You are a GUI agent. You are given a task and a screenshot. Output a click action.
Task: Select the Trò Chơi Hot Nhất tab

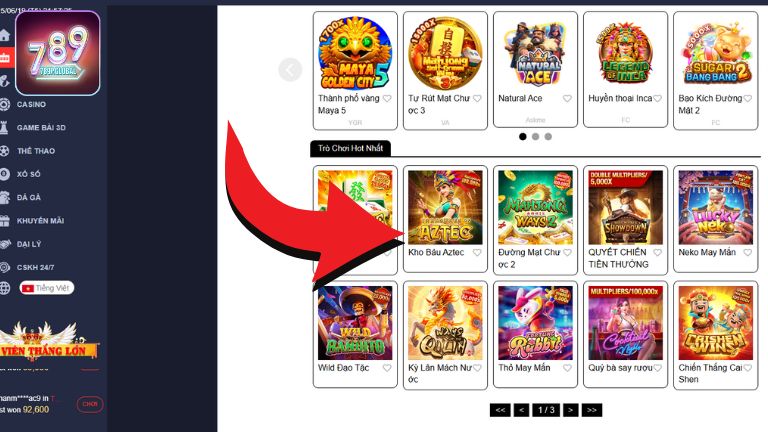(350, 148)
